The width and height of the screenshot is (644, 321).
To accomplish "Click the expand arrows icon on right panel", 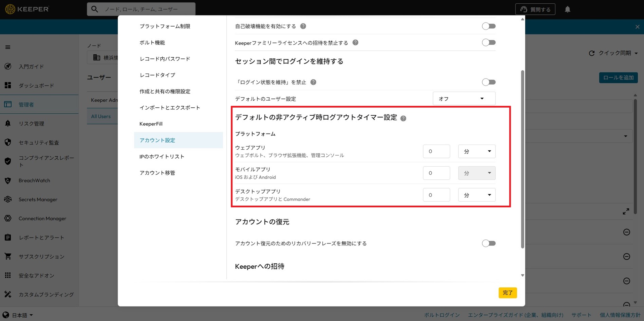I will [626, 212].
